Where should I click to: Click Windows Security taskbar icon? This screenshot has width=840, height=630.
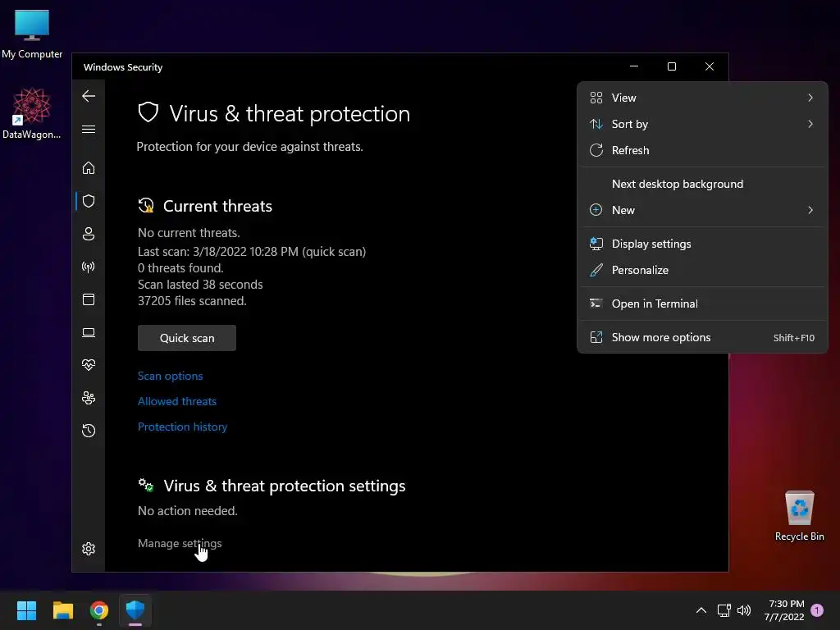(135, 610)
